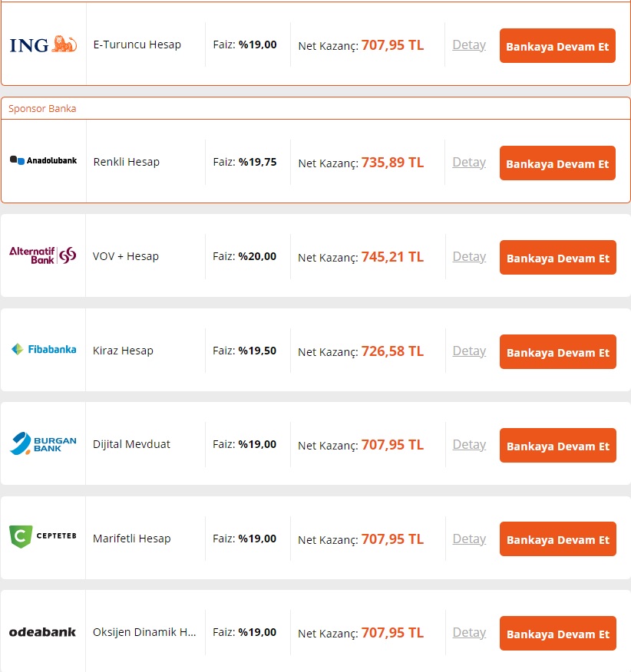Go to Fibabanka with Bankaya Devam Et
Image resolution: width=631 pixels, height=672 pixels.
[x=558, y=352]
